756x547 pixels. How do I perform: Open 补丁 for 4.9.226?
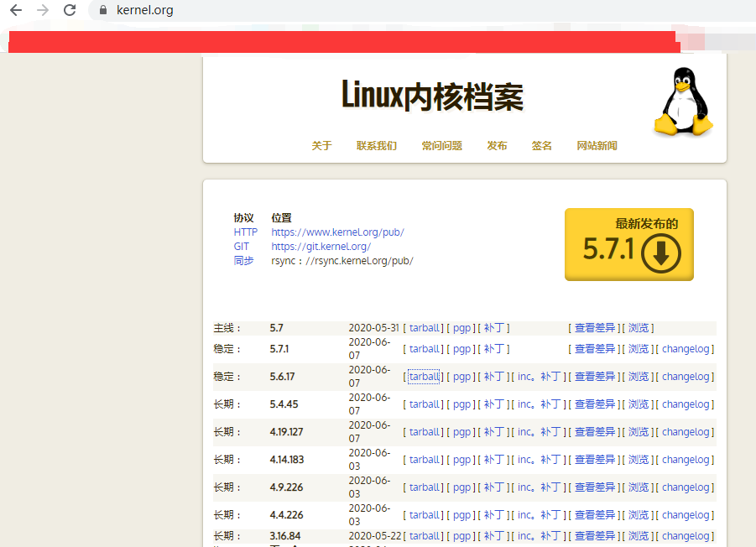(x=493, y=487)
